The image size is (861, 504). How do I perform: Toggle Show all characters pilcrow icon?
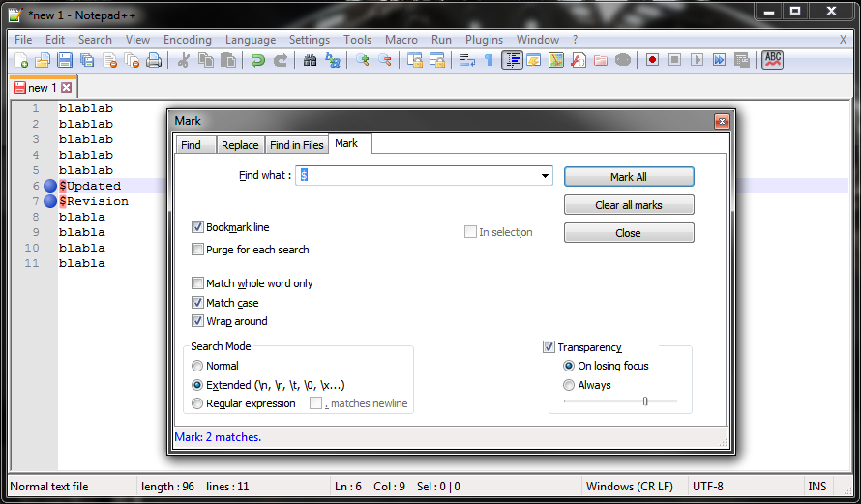[x=489, y=60]
